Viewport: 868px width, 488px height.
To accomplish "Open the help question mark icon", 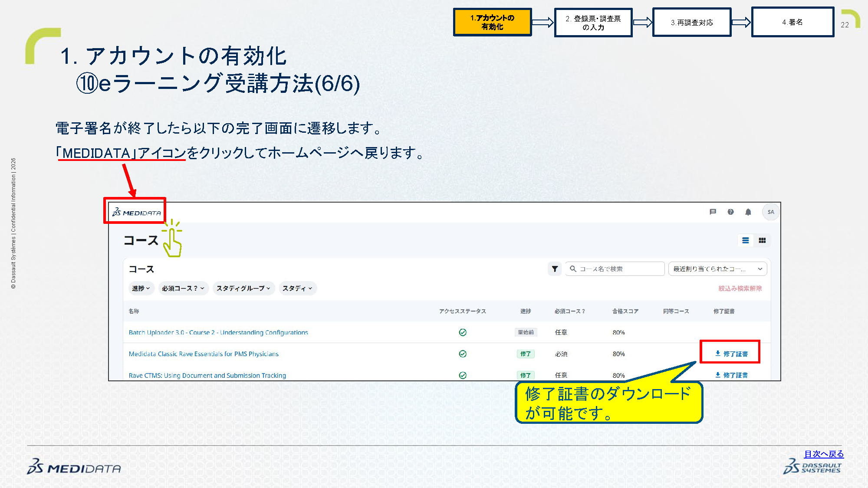I will point(731,212).
